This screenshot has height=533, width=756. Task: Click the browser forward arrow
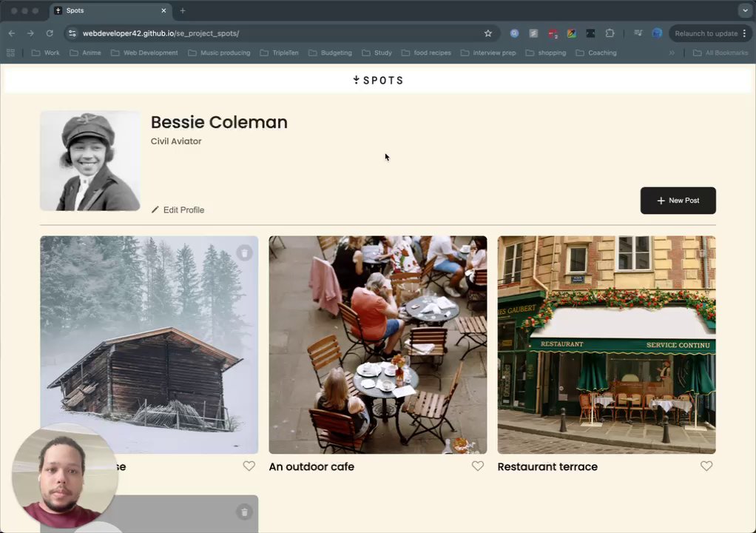coord(30,33)
